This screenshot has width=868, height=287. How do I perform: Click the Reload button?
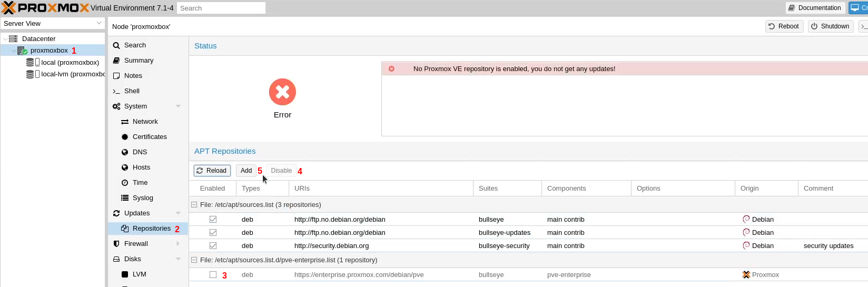(212, 171)
